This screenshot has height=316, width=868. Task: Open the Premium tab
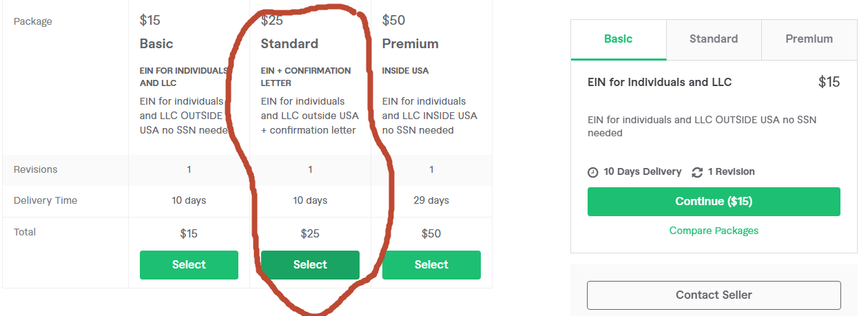pos(809,39)
